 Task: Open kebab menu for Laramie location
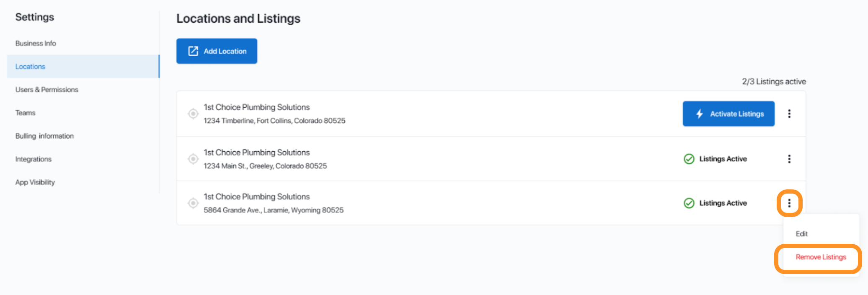[789, 203]
